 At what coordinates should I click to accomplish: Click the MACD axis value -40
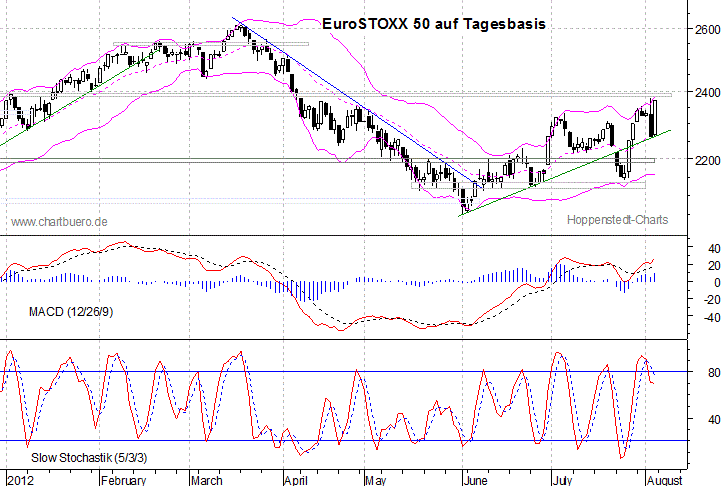point(711,318)
